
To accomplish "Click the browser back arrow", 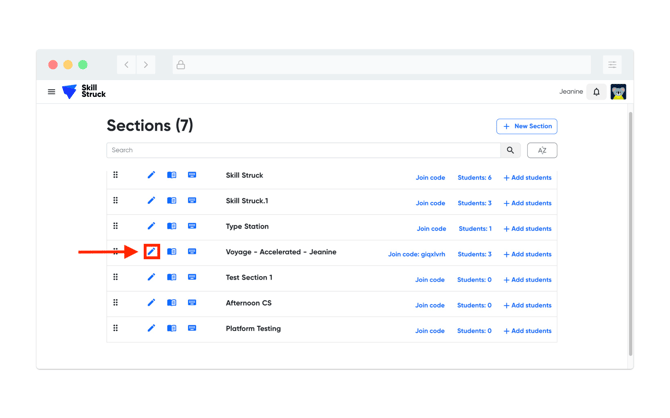I will pos(127,65).
